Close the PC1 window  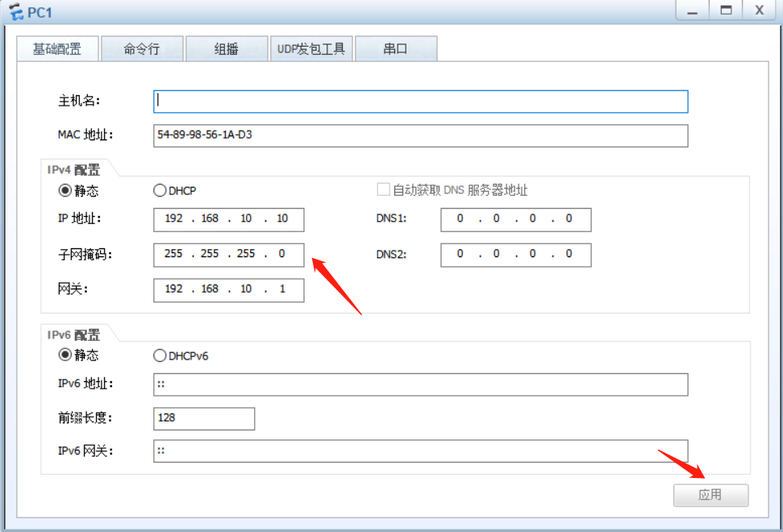[759, 10]
